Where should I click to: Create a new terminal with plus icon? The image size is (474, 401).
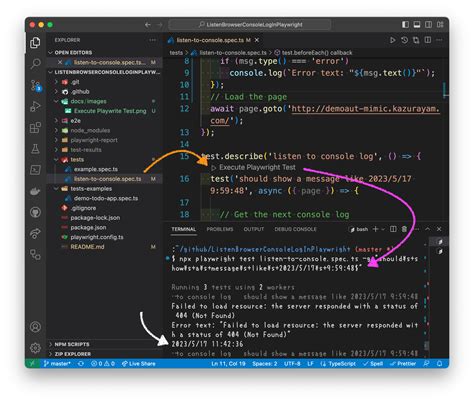click(376, 229)
